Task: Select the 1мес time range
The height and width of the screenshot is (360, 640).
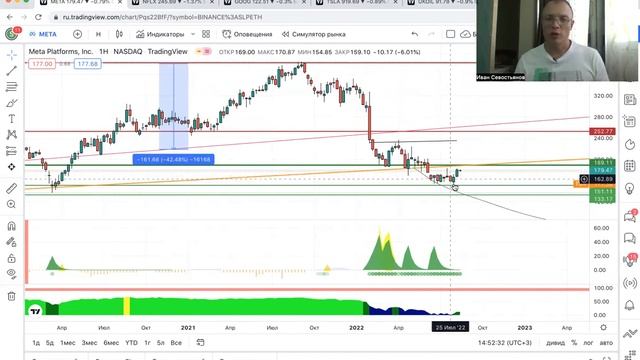Action: [x=68, y=343]
